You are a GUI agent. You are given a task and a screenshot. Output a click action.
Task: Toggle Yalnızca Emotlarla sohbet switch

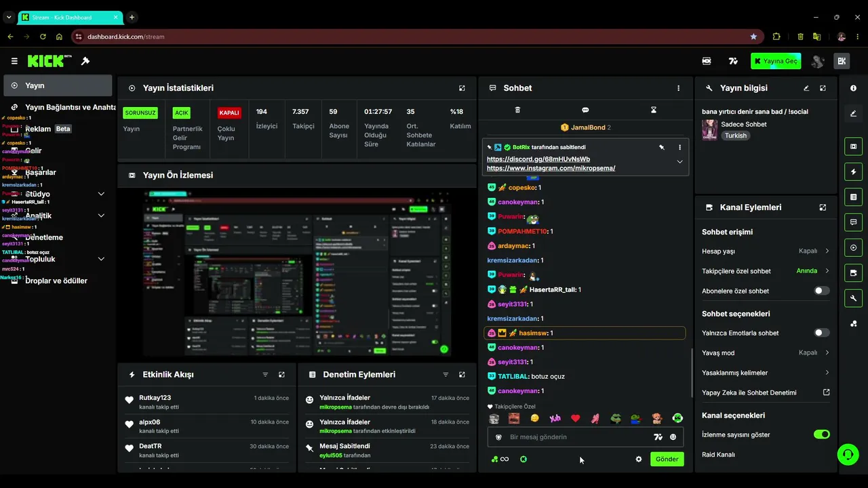click(x=821, y=333)
